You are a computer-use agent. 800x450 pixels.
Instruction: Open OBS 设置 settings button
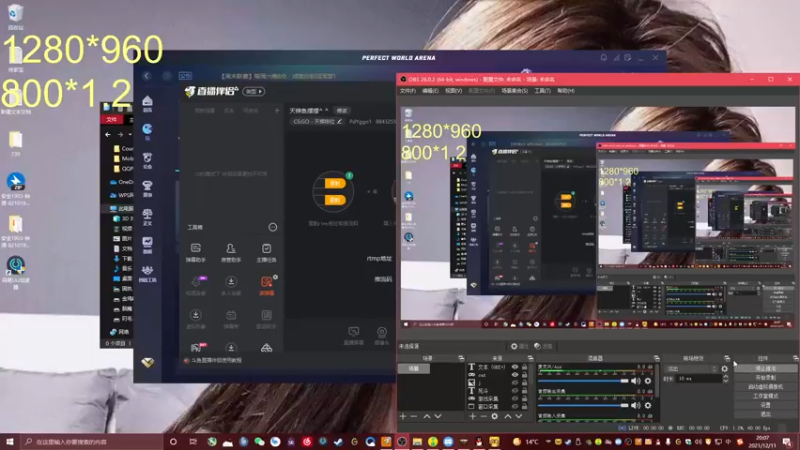tap(765, 405)
